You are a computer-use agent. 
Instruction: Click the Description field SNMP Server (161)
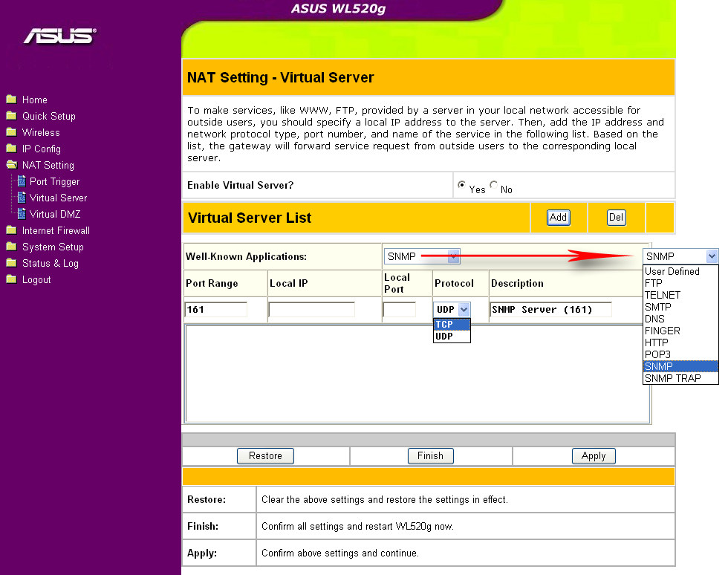pos(550,309)
